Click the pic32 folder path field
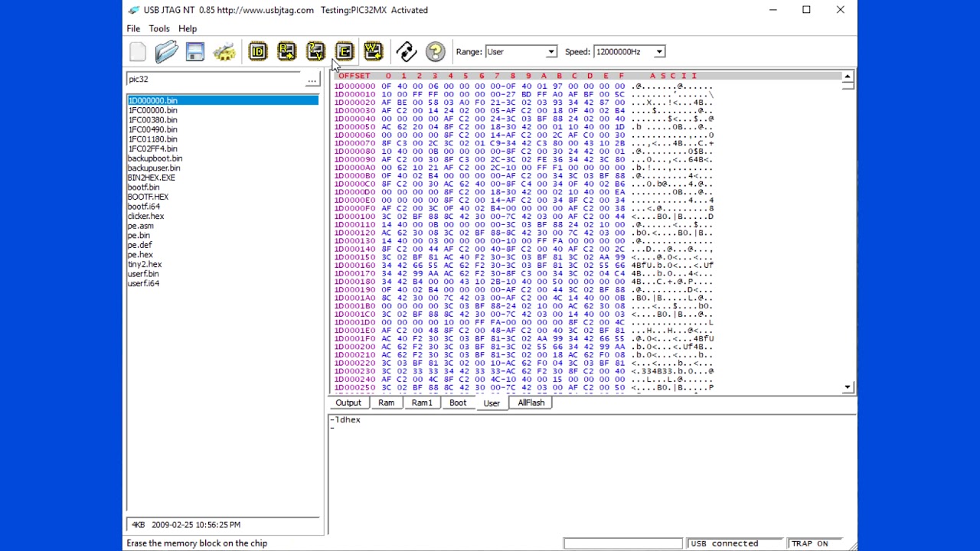Image resolution: width=980 pixels, height=551 pixels. pyautogui.click(x=215, y=80)
